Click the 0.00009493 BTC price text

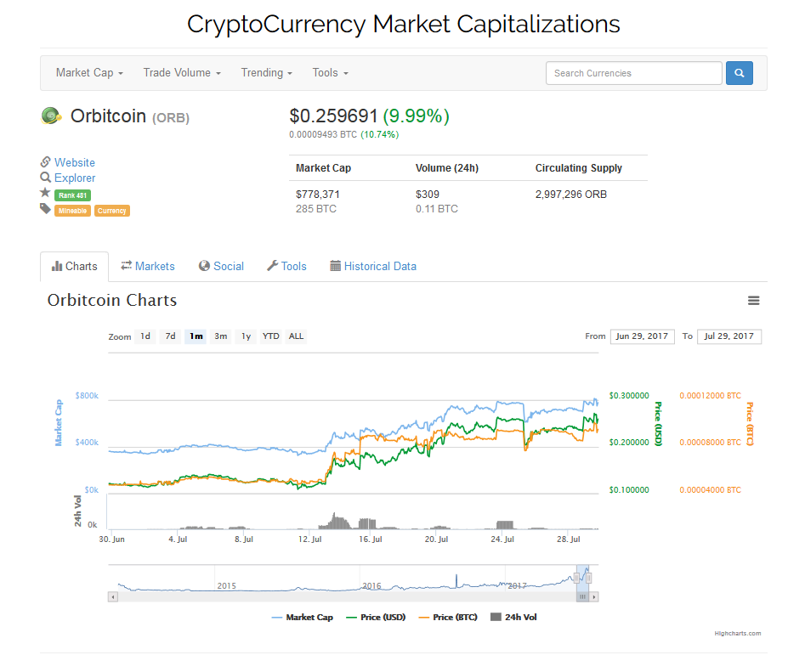tap(323, 134)
